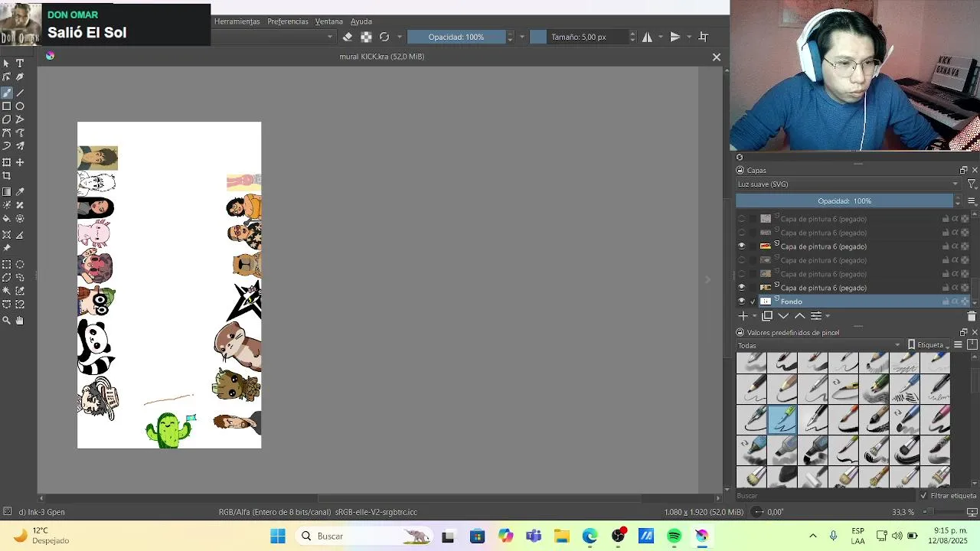Adjust the toolbar Opacidad 100% slider
This screenshot has height=551, width=980.
456,37
